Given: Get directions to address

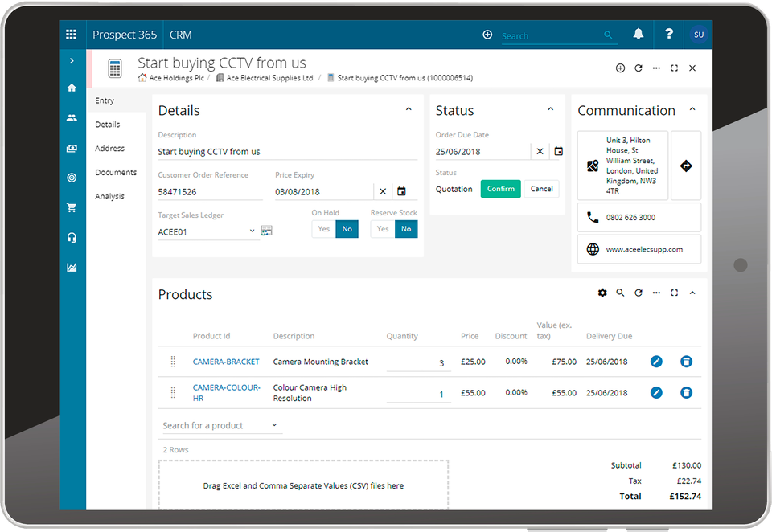Looking at the screenshot, I should 686,166.
